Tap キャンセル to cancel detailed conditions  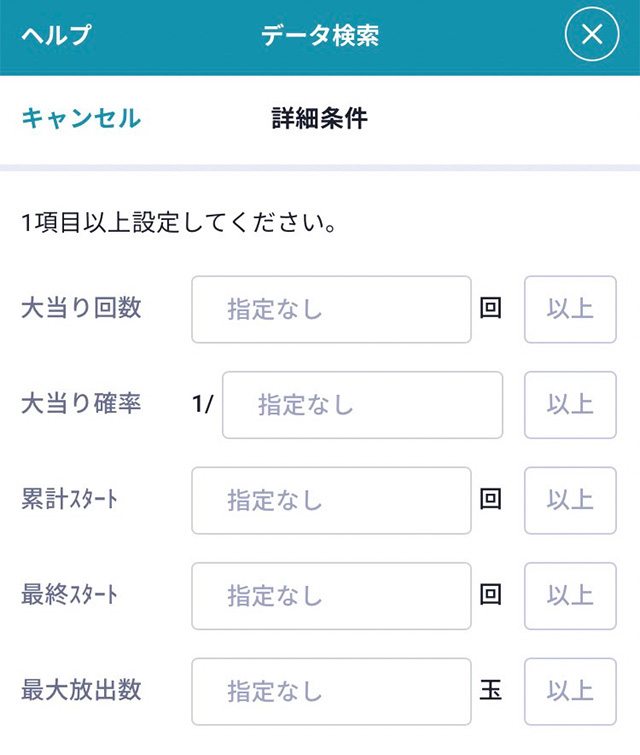(81, 119)
